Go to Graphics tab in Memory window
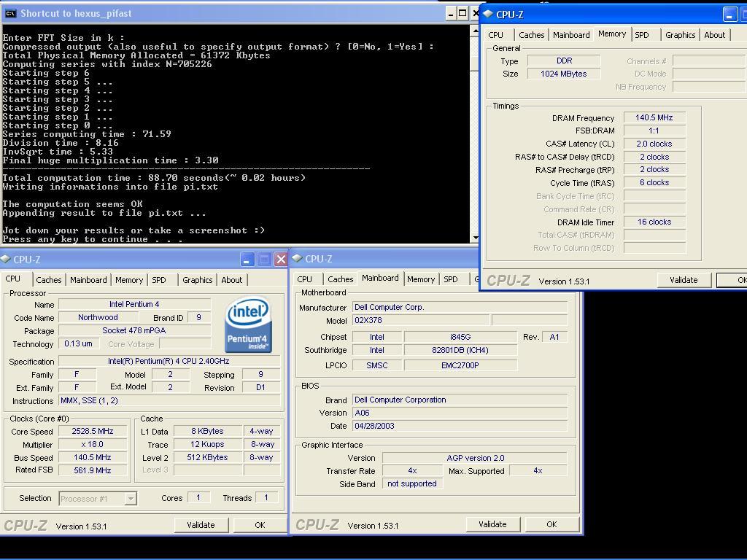The width and height of the screenshot is (747, 560). [x=681, y=35]
